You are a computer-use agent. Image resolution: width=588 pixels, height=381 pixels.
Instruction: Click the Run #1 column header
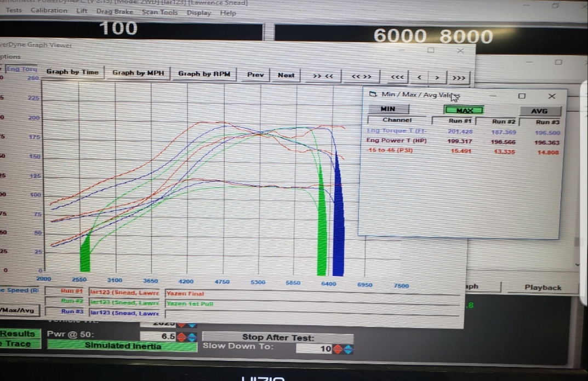454,120
